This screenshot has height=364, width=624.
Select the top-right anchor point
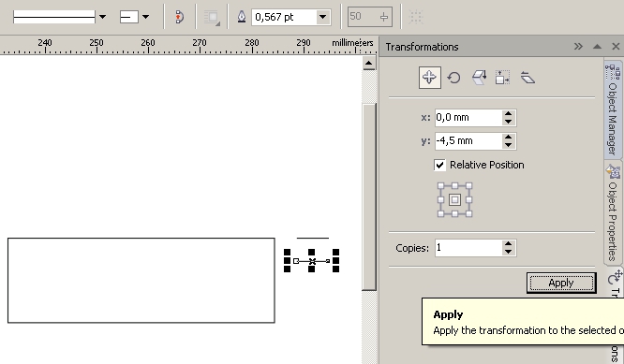pos(469,186)
